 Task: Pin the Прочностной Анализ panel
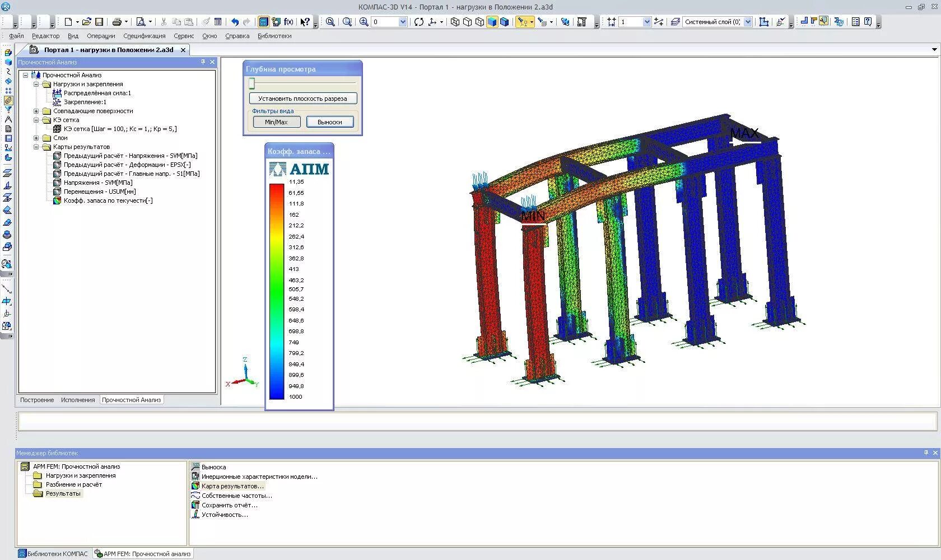(203, 62)
